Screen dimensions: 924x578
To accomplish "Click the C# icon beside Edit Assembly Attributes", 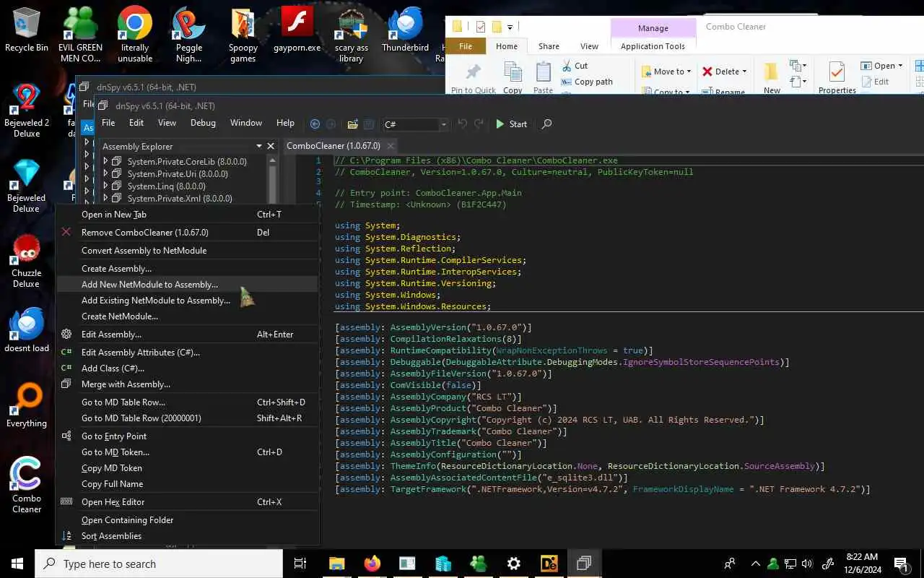I will 66,352.
